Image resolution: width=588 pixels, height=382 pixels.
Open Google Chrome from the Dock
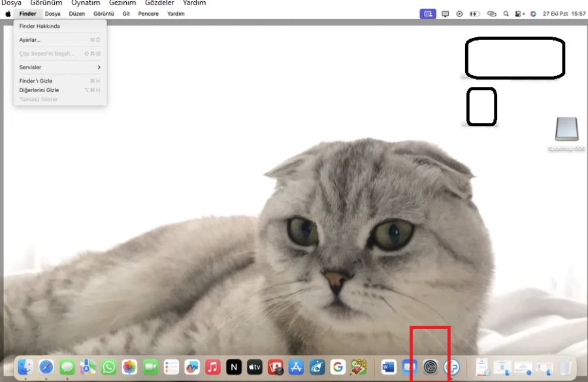coord(338,367)
